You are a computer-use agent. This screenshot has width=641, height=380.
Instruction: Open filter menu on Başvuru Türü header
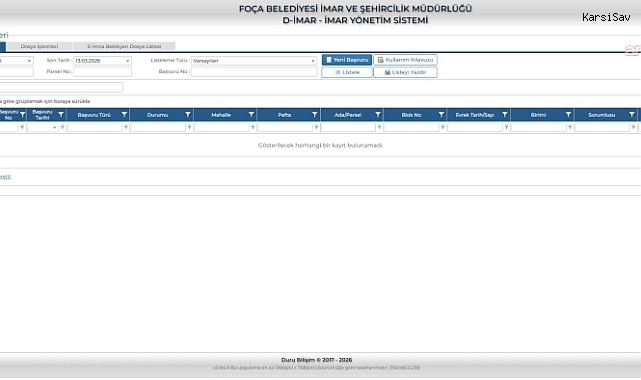click(x=124, y=115)
